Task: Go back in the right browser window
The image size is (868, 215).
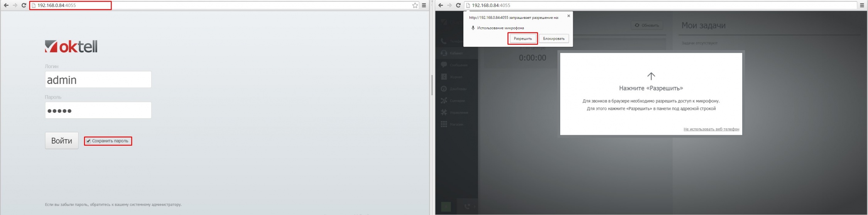Action: [x=441, y=5]
